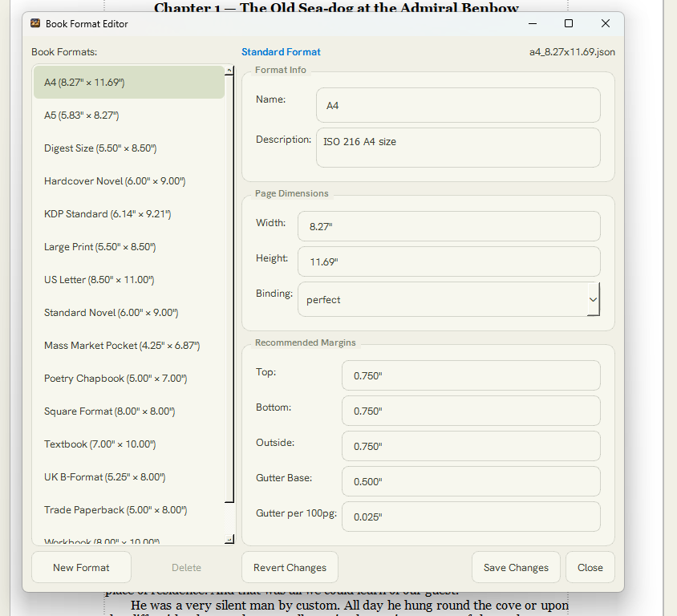Click the Outside margin field

[471, 446]
